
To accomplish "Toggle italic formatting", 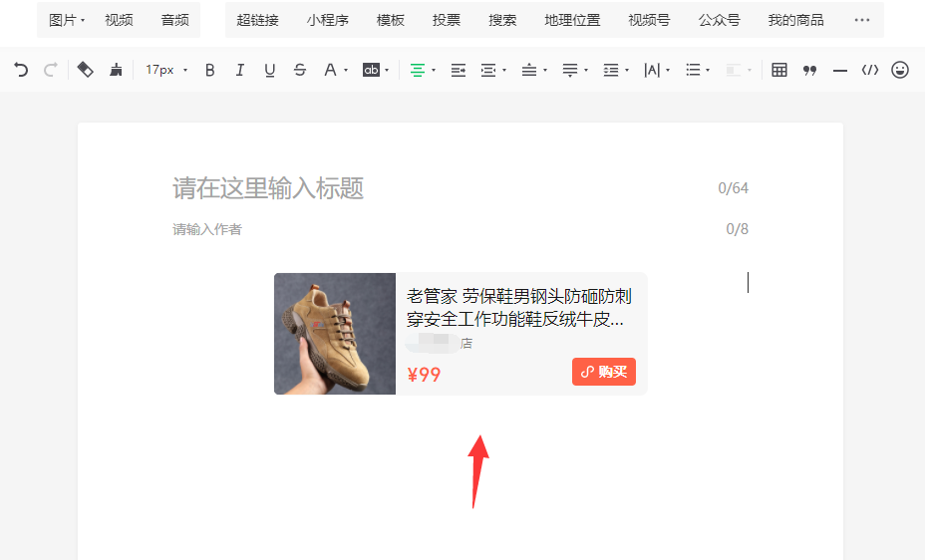I will pos(239,70).
